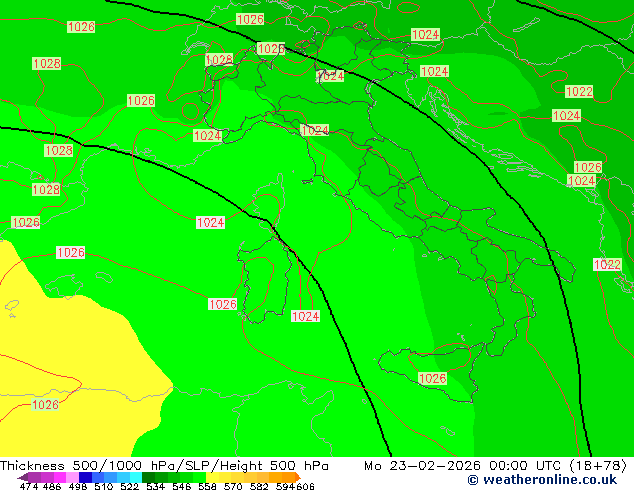Image resolution: width=634 pixels, height=490 pixels.
Task: Open the weatheronline.co.uk credit link
Action: [x=542, y=480]
